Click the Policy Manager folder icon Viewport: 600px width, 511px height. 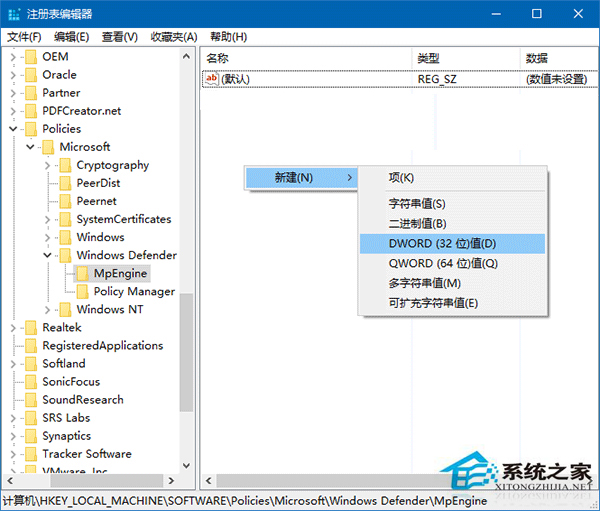83,291
